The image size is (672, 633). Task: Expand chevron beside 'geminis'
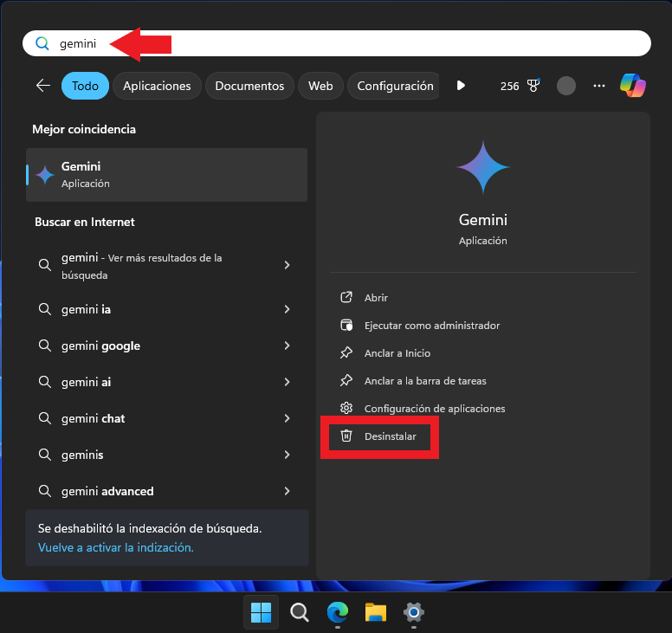point(287,455)
